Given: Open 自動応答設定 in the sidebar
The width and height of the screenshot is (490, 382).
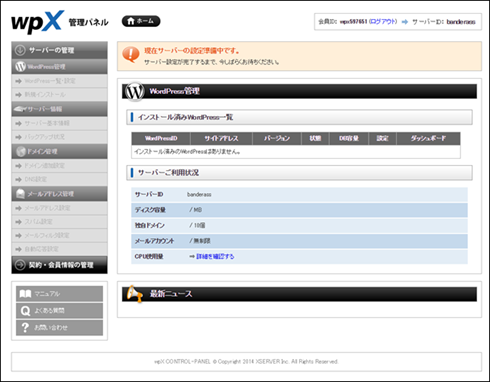Looking at the screenshot, I should (59, 249).
